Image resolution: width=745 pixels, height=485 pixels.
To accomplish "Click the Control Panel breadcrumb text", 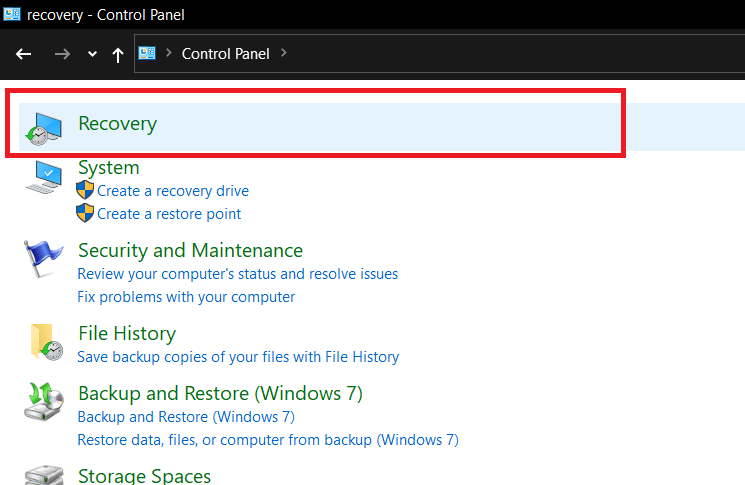I will 226,54.
